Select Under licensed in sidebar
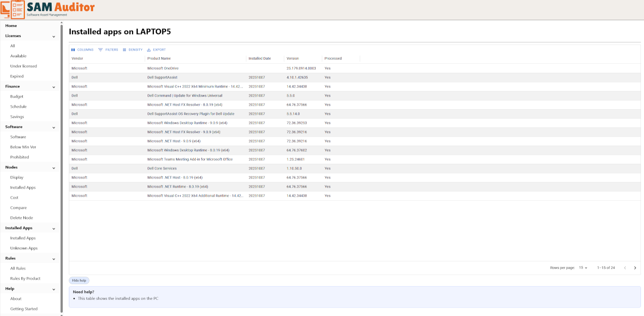Viewport: 644px width, 316px height. [23, 66]
